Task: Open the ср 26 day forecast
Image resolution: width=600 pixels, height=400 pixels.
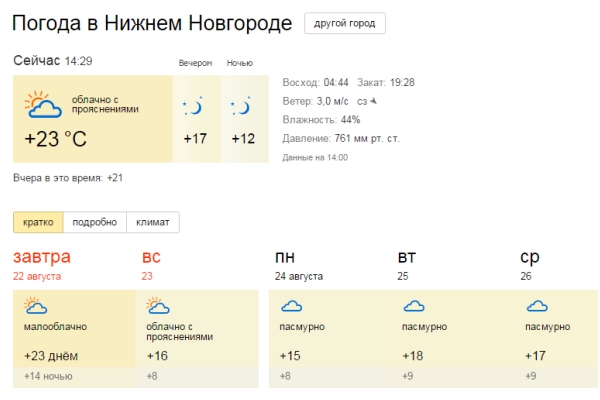Action: 530,265
